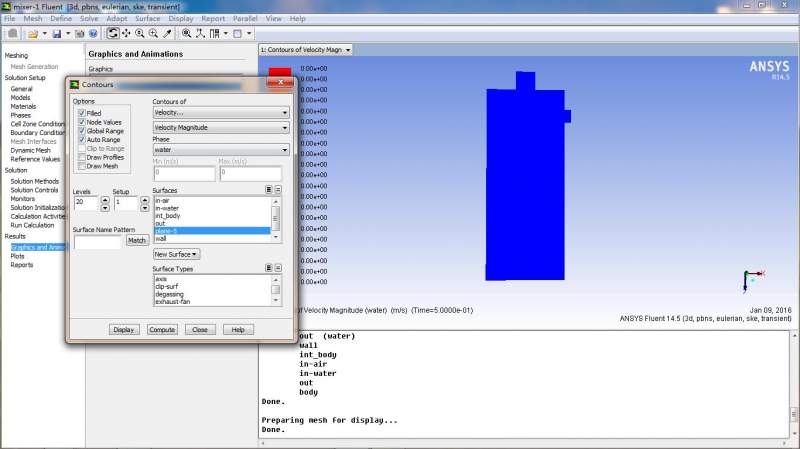Expand the window layout dropdown arrow
This screenshot has height=449, width=800.
[x=226, y=34]
